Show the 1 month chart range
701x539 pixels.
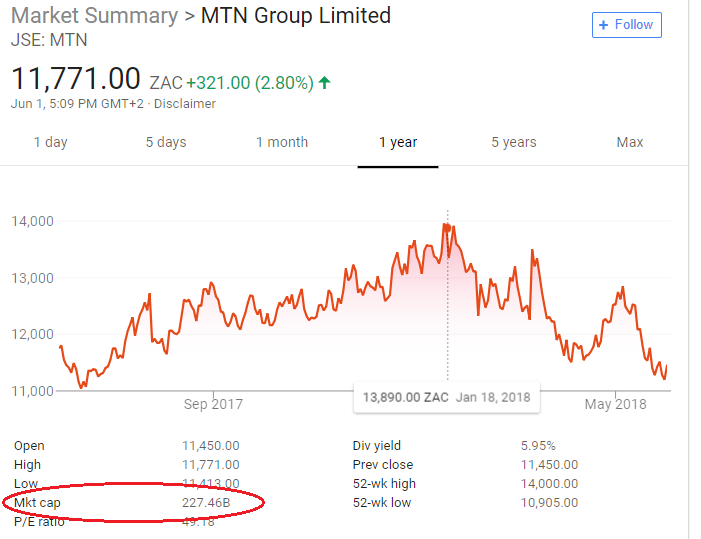pyautogui.click(x=282, y=142)
